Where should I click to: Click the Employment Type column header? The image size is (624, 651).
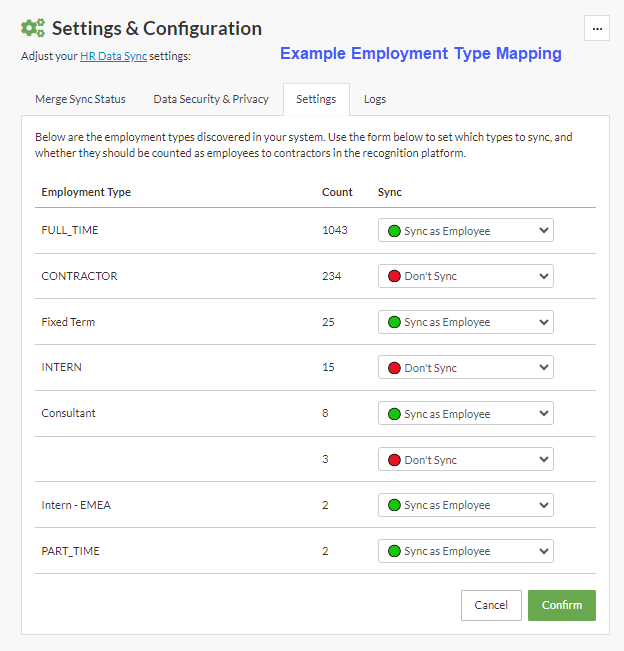tap(86, 192)
